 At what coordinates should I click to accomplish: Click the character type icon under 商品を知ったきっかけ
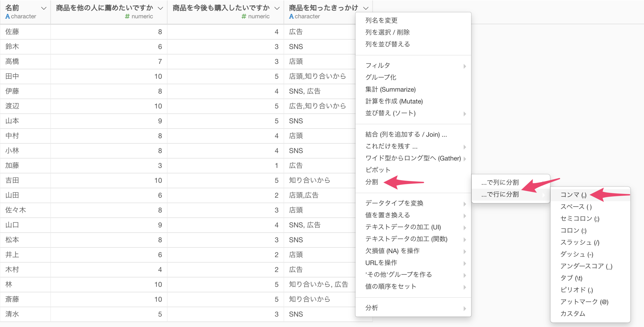291,16
